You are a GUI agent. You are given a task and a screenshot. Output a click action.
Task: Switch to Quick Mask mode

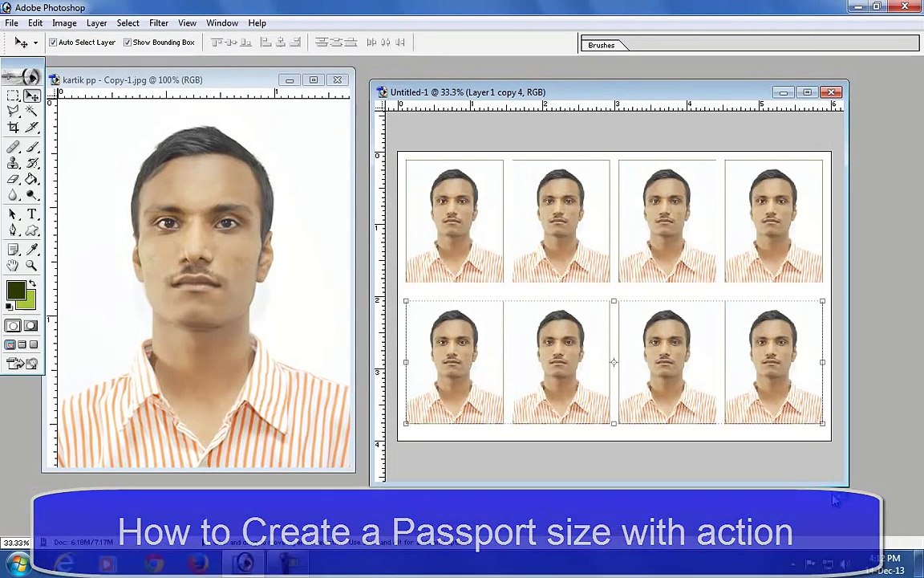tap(31, 326)
